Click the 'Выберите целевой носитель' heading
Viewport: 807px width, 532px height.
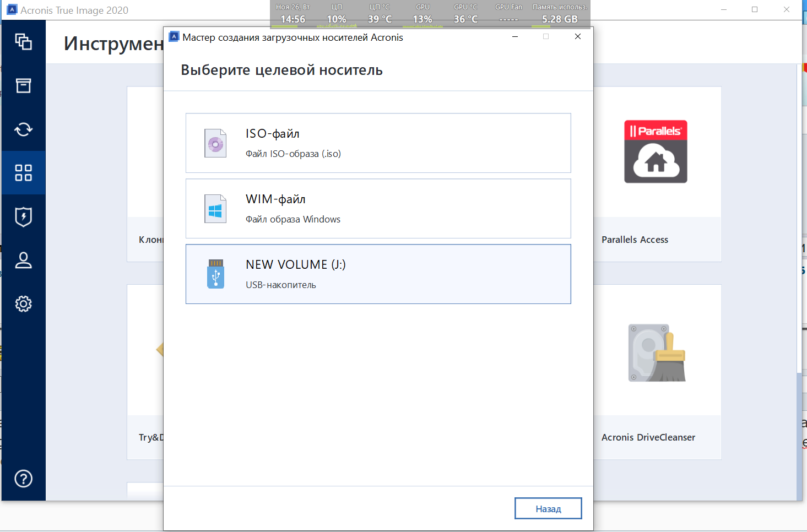(x=281, y=70)
